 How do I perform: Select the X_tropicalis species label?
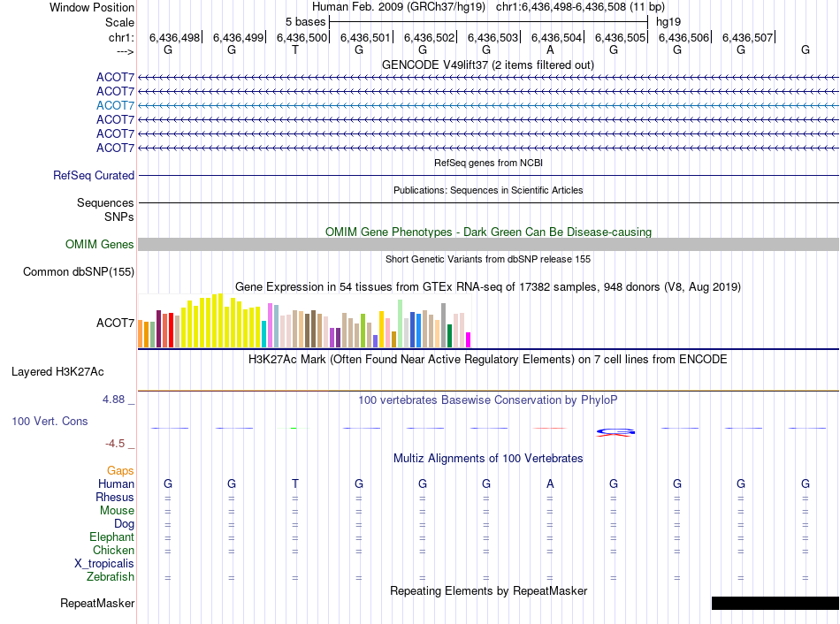(104, 564)
